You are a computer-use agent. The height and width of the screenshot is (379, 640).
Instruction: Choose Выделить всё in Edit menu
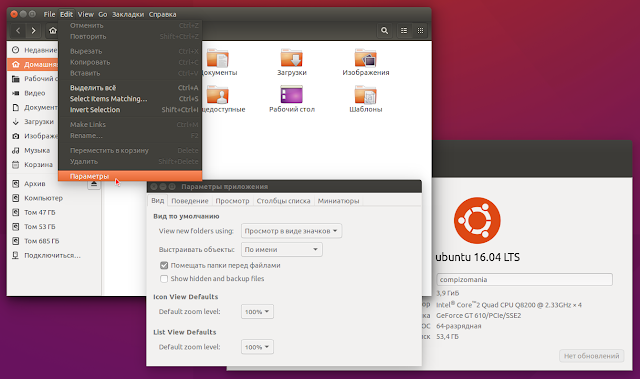[x=130, y=88]
